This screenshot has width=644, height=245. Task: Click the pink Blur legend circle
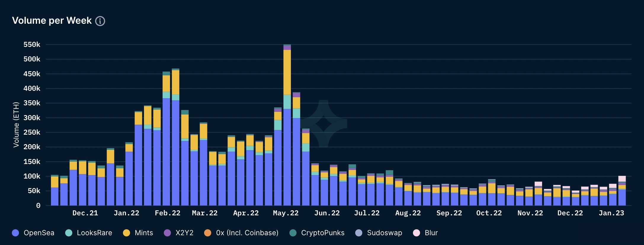coord(416,233)
